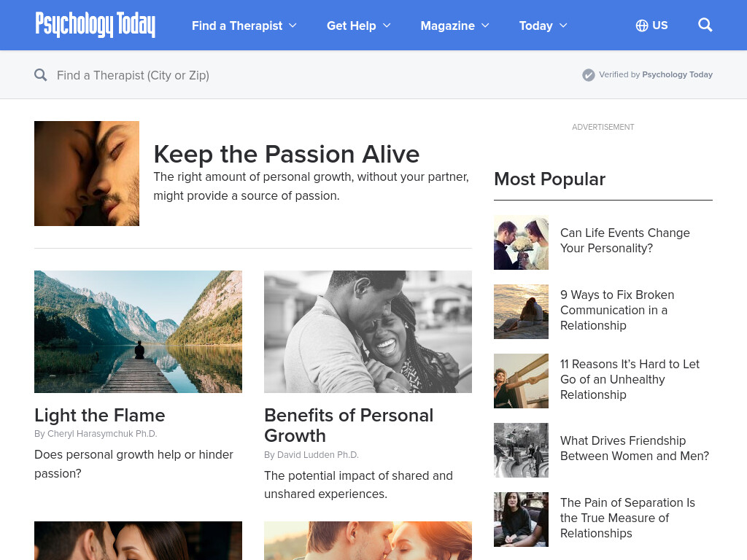747x560 pixels.
Task: Click the verified checkmark badge icon
Action: click(x=589, y=75)
